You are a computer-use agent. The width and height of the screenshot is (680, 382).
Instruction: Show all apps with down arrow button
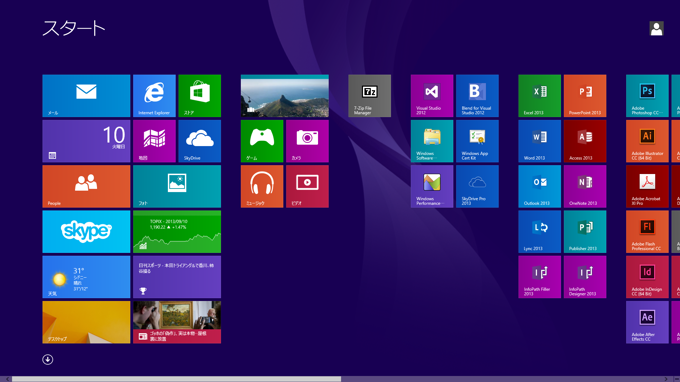pyautogui.click(x=48, y=359)
